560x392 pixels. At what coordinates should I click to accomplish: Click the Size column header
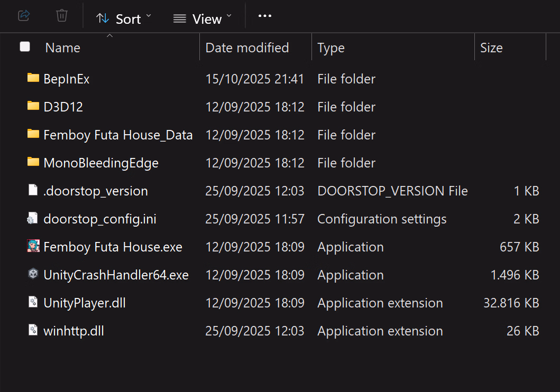point(491,48)
